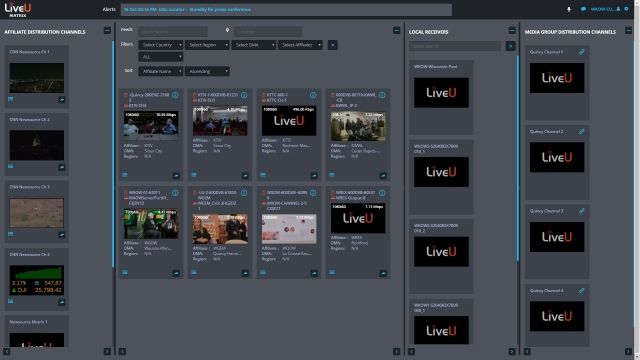
Task: Click the feeds quick search field
Action: pos(173,31)
